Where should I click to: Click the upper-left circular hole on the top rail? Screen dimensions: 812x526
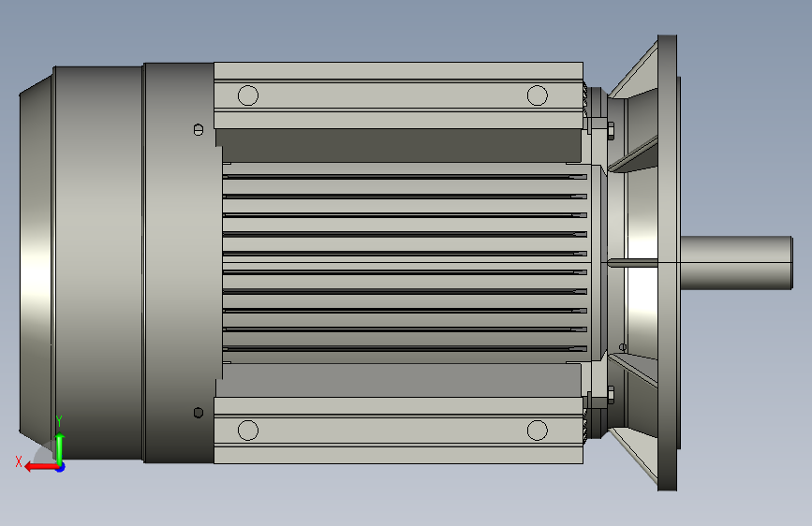248,95
